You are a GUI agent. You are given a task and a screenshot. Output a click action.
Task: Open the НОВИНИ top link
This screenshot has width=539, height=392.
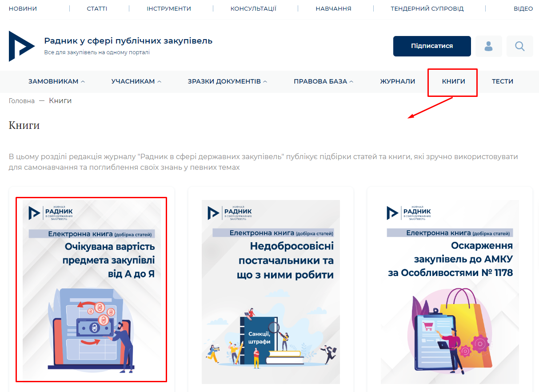coord(23,8)
